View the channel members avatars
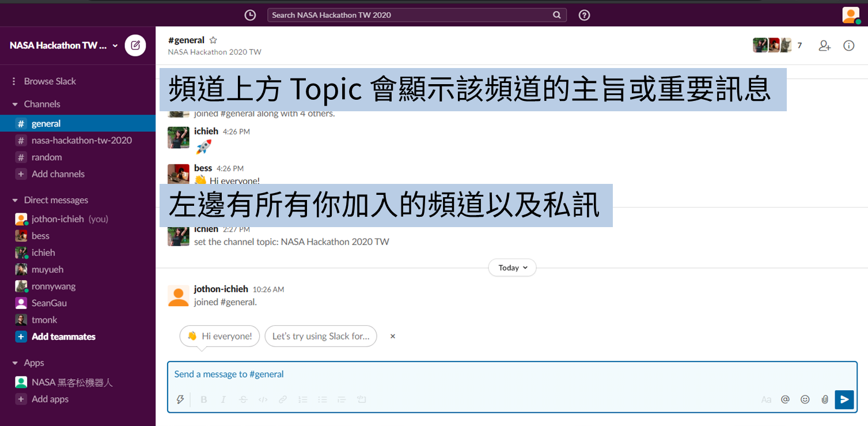 point(772,45)
